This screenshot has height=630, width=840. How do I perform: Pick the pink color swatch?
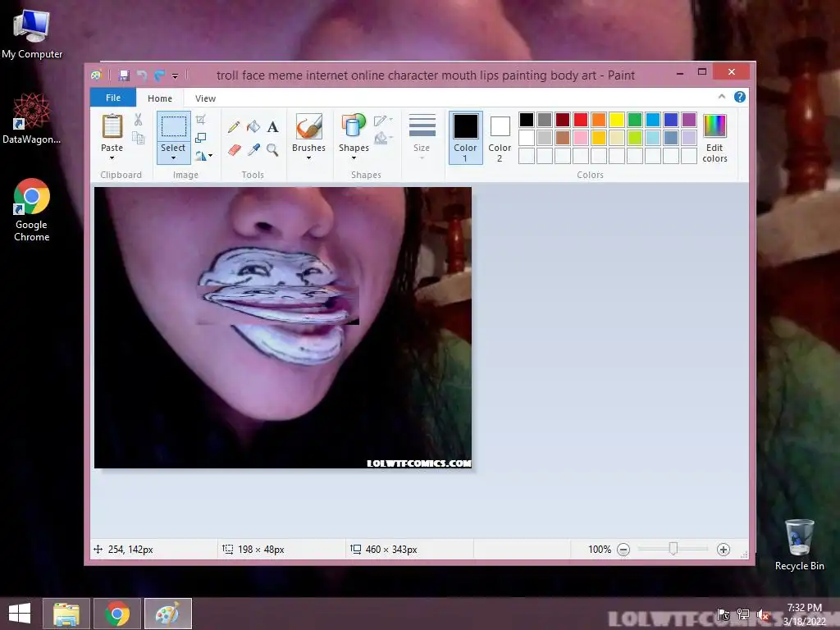click(x=581, y=138)
